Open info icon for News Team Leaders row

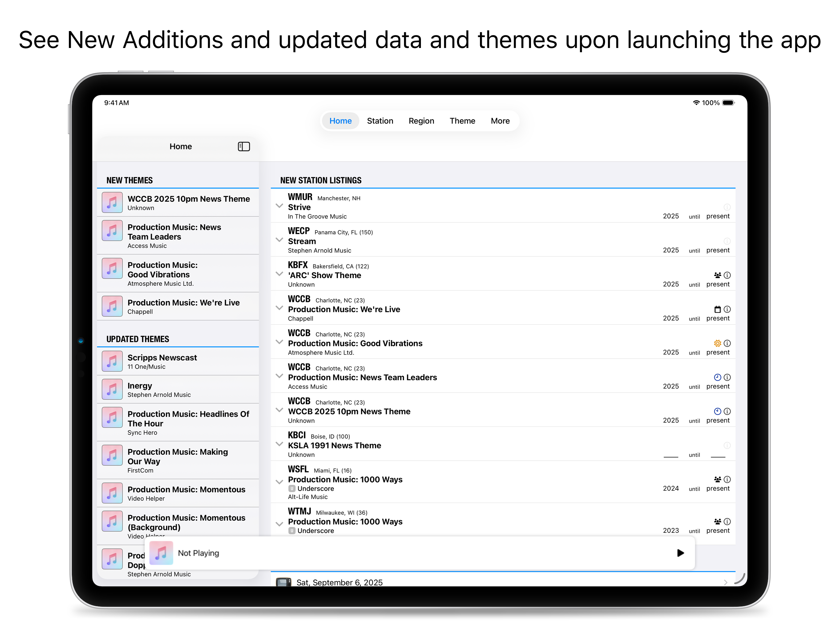(x=727, y=377)
